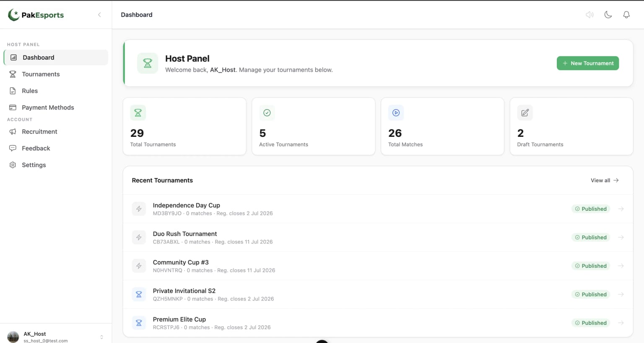Open Private Invitational S2 entry
644x343 pixels.
coord(378,294)
